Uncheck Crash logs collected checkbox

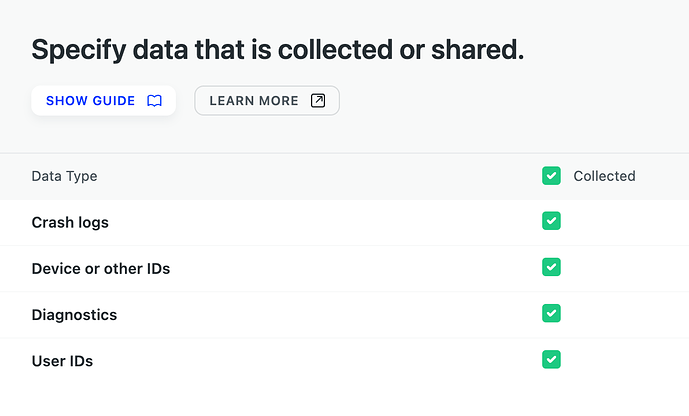(x=551, y=221)
